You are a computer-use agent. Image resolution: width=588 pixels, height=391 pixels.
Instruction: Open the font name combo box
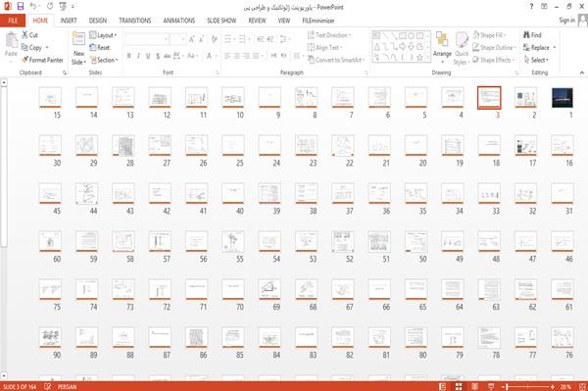(146, 39)
